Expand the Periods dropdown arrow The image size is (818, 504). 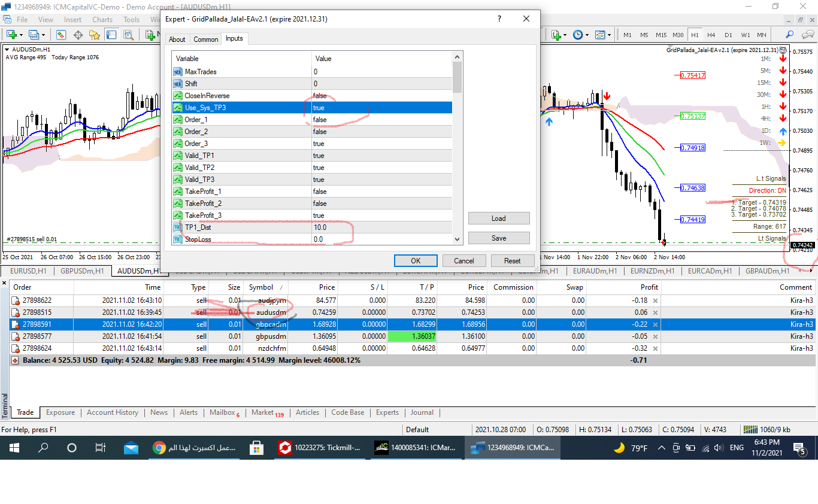[x=587, y=35]
